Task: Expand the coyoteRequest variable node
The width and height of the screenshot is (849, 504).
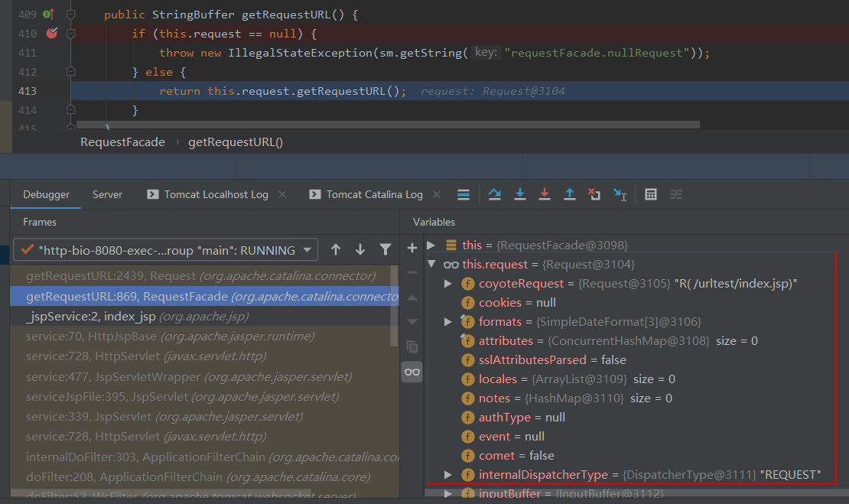Action: point(448,284)
